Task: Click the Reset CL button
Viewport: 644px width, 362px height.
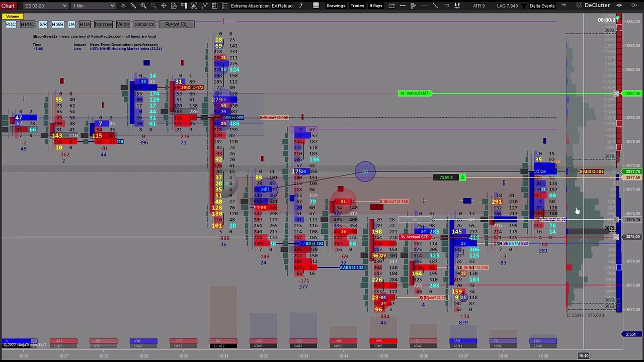Action: point(176,24)
